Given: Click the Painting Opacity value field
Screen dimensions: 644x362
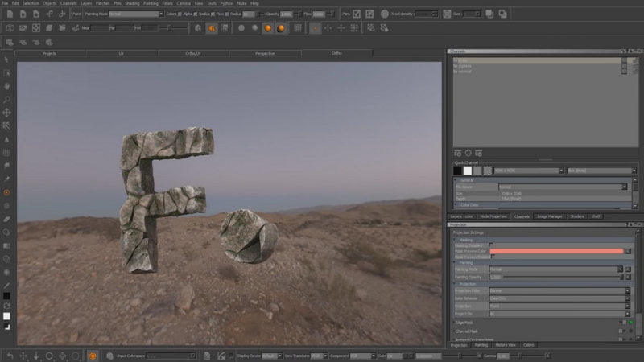Looking at the screenshot, I should point(497,277).
